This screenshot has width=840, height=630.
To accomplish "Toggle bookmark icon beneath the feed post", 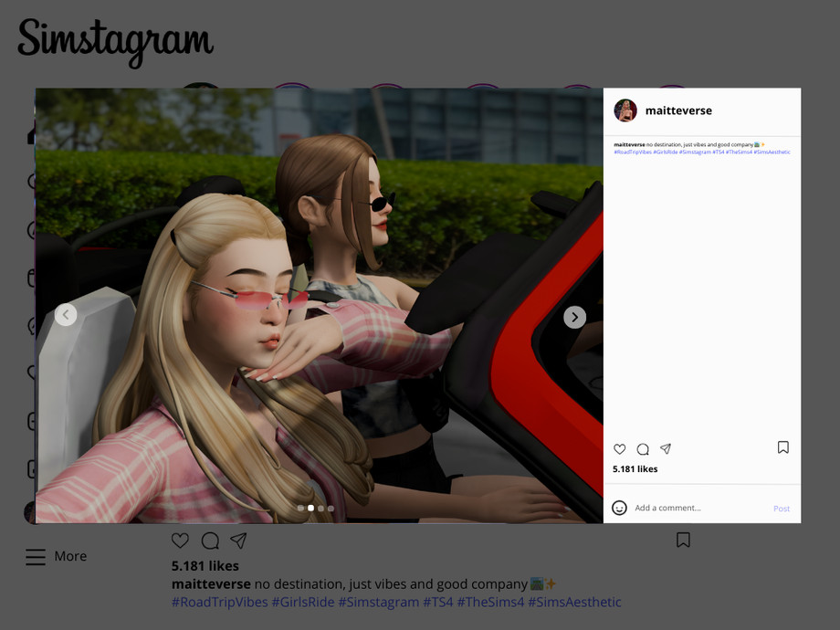I will click(683, 541).
